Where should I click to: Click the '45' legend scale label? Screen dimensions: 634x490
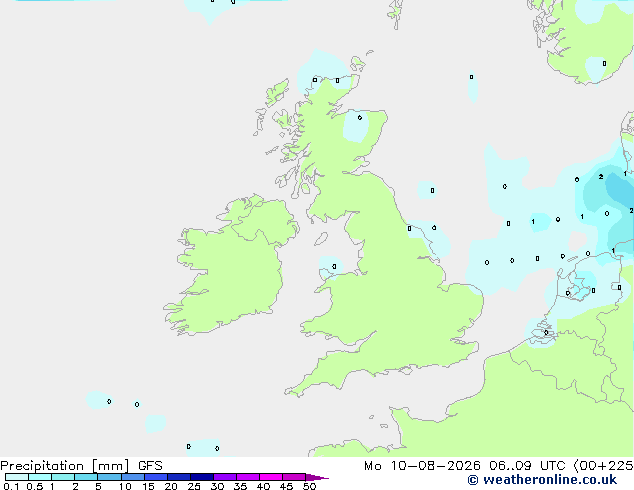coord(286,486)
